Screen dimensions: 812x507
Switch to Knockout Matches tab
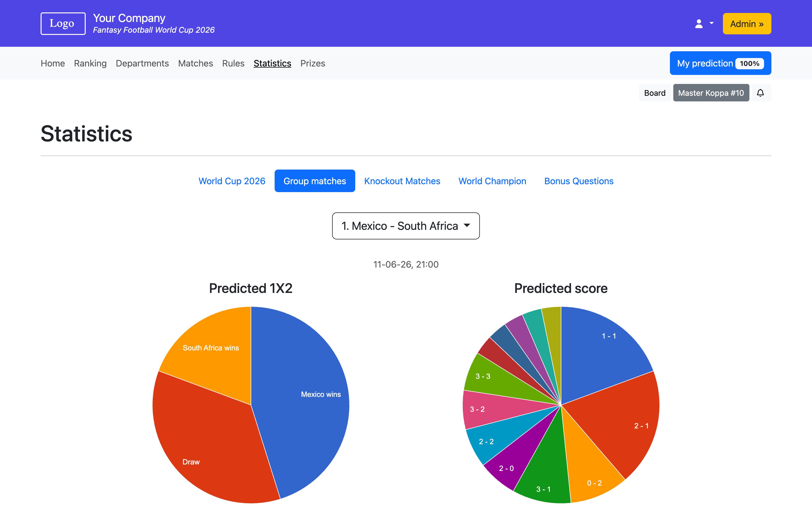[x=402, y=181]
